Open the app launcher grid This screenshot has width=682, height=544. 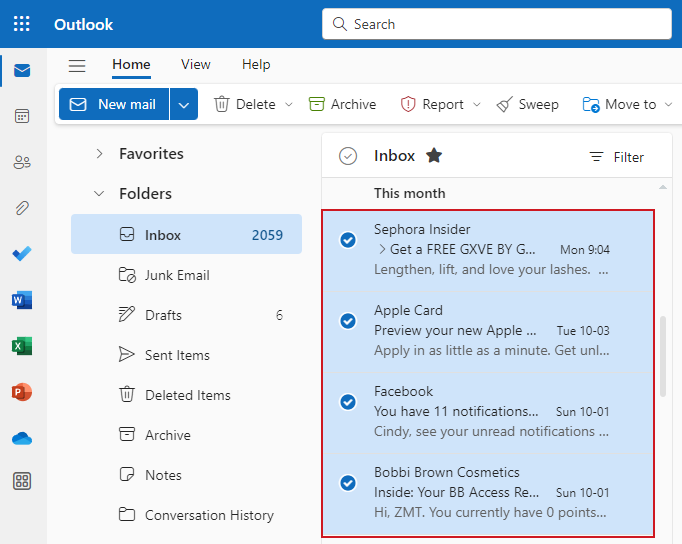[21, 24]
